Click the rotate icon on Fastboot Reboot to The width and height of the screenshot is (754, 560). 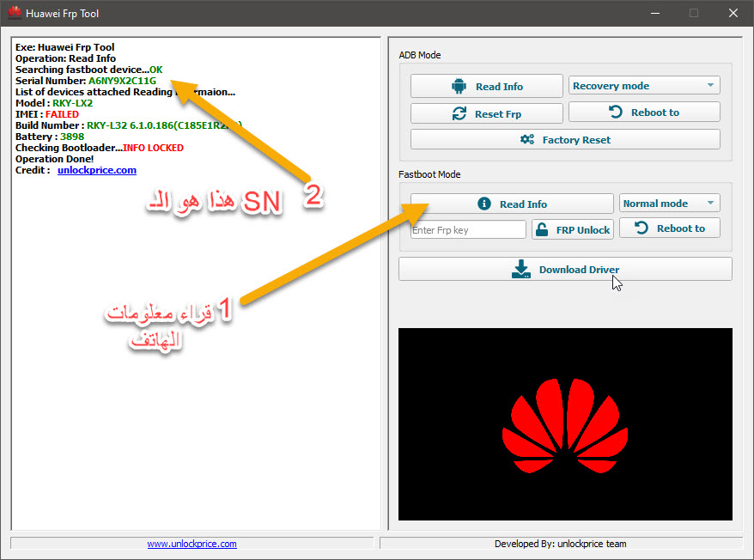coord(642,228)
